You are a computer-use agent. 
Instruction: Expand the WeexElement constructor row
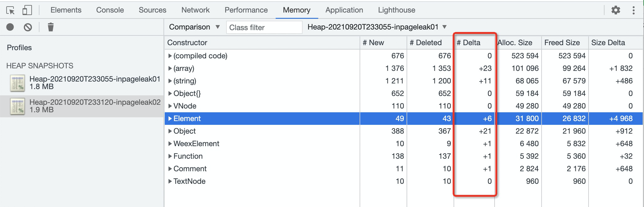click(170, 144)
